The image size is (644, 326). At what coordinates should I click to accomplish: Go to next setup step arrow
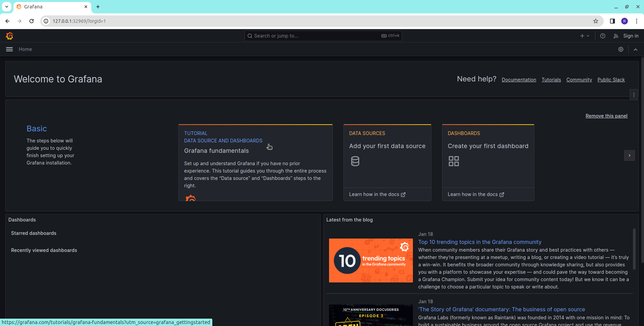(x=630, y=155)
